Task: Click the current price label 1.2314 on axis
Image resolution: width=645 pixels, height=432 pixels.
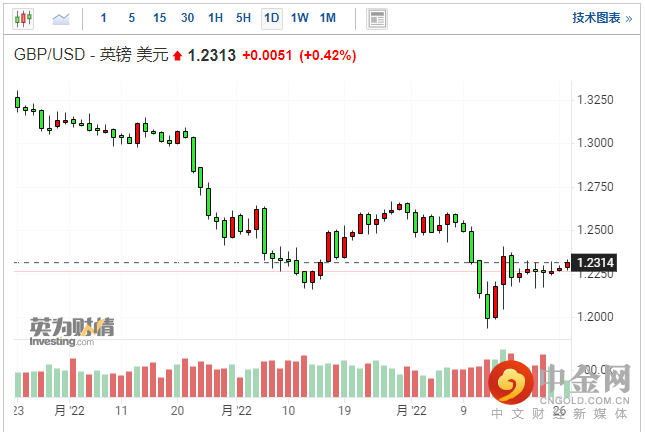Action: click(x=595, y=262)
